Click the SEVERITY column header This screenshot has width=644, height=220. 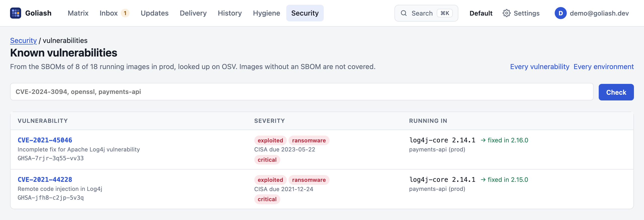tap(269, 121)
